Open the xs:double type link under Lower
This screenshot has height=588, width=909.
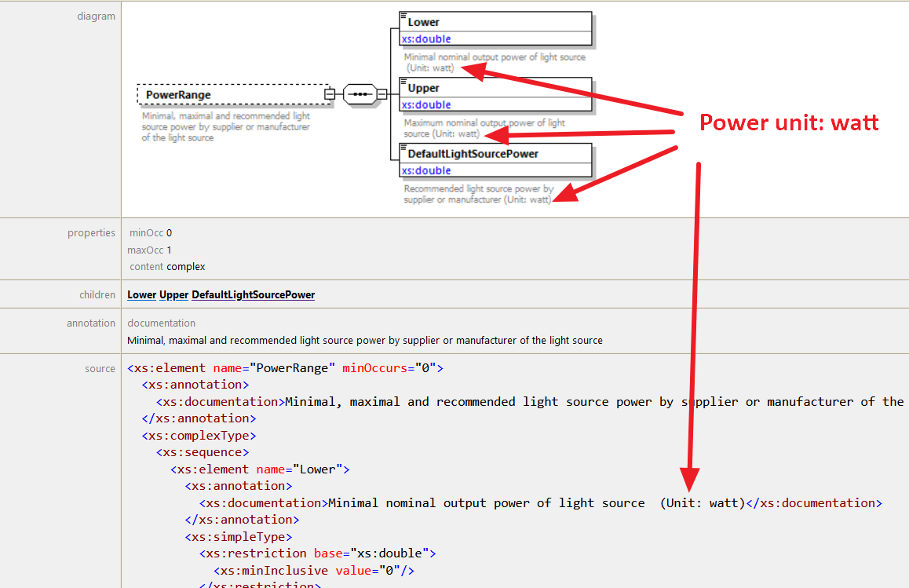426,38
